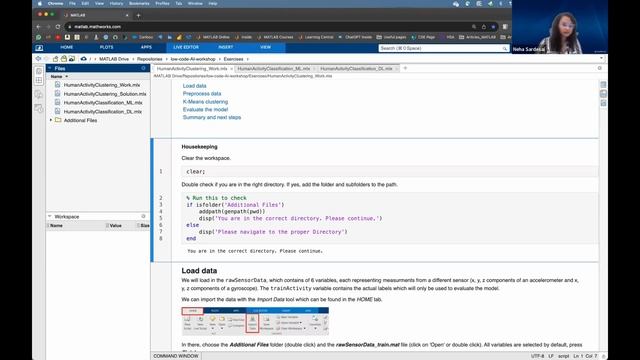
Task: Jump to Evaluate the model link
Action: 205,109
